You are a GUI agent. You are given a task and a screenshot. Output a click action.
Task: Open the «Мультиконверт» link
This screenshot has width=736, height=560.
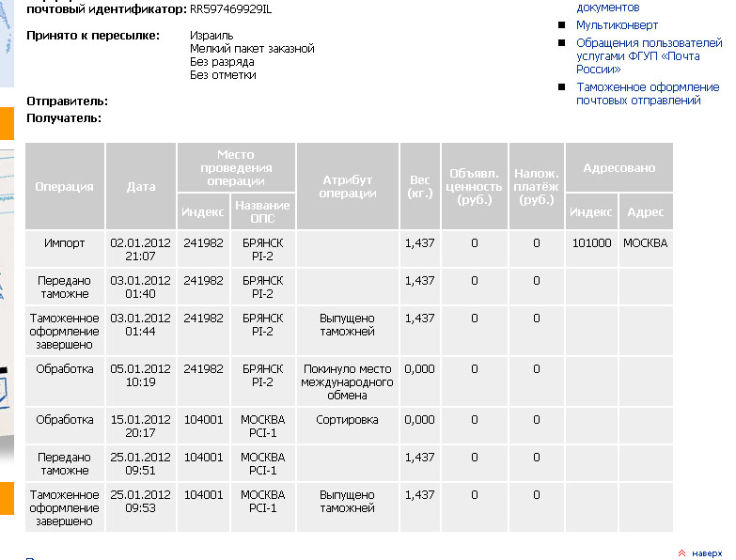pyautogui.click(x=617, y=25)
